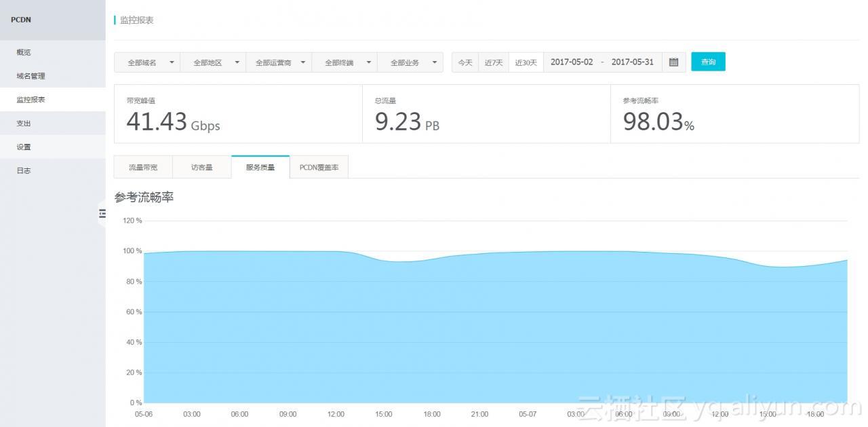Open the 全部业务 business dropdown
This screenshot has width=868, height=427.
(410, 62)
